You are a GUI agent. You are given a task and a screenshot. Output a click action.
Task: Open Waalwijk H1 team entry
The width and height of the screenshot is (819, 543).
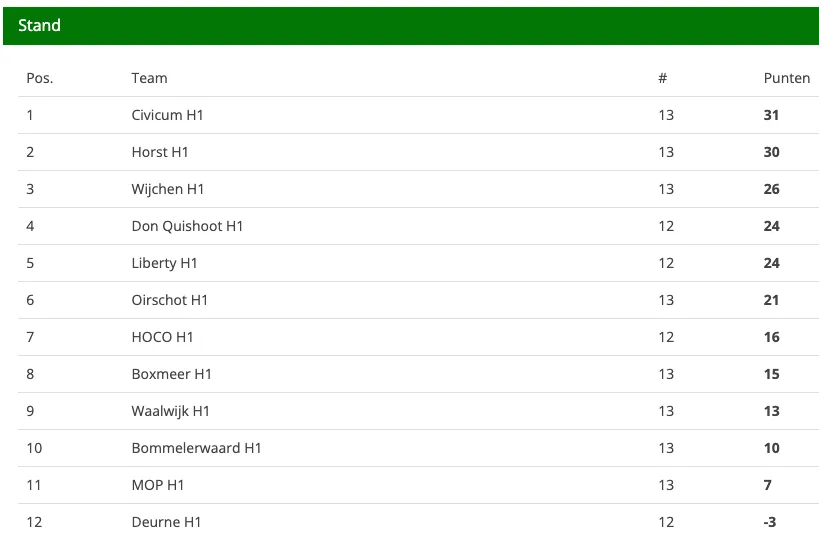pyautogui.click(x=170, y=411)
